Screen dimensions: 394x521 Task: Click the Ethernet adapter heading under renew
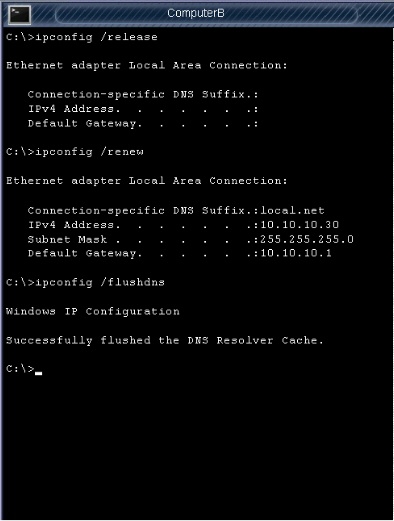click(147, 181)
